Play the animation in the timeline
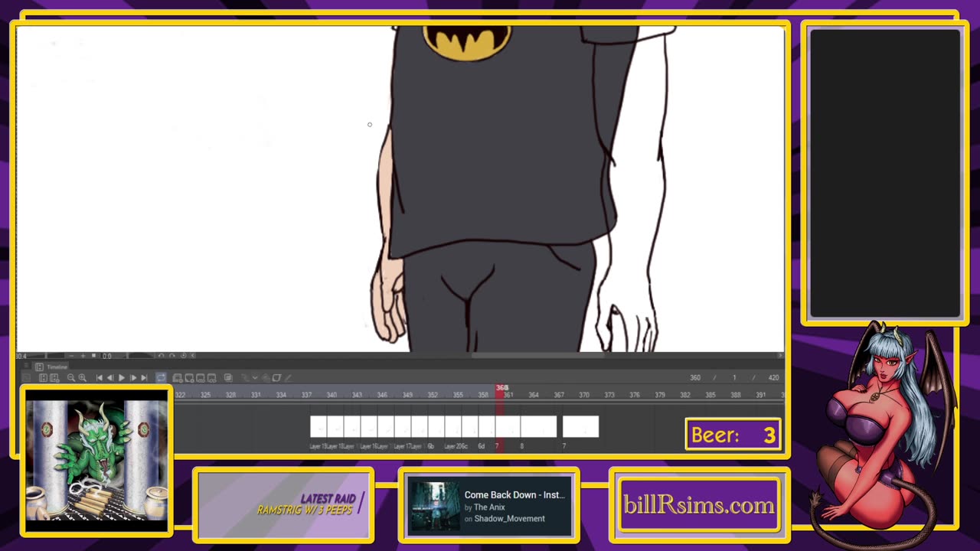The height and width of the screenshot is (551, 980). [121, 377]
